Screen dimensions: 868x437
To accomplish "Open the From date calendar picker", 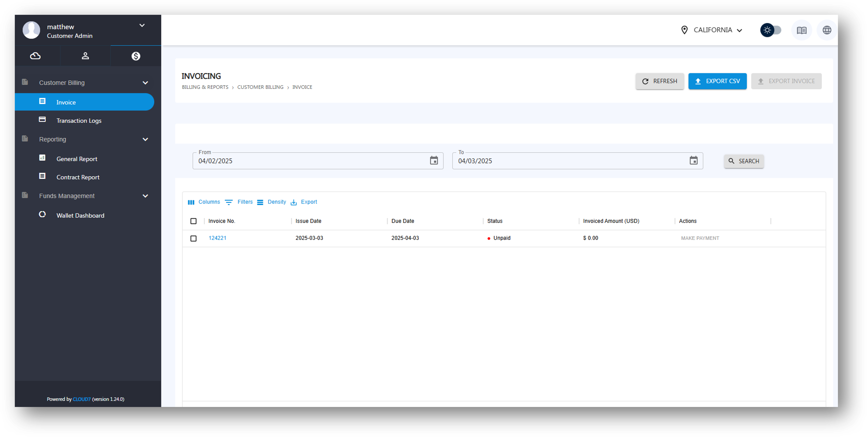I will click(x=434, y=161).
